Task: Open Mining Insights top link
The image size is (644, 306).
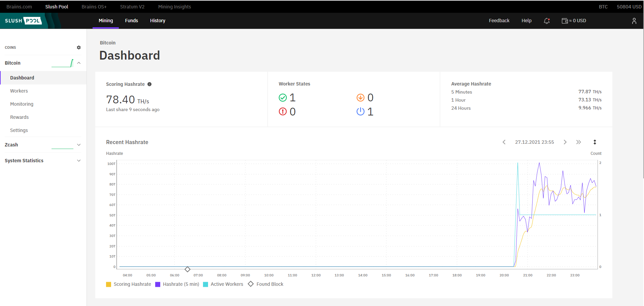Action: pyautogui.click(x=174, y=7)
